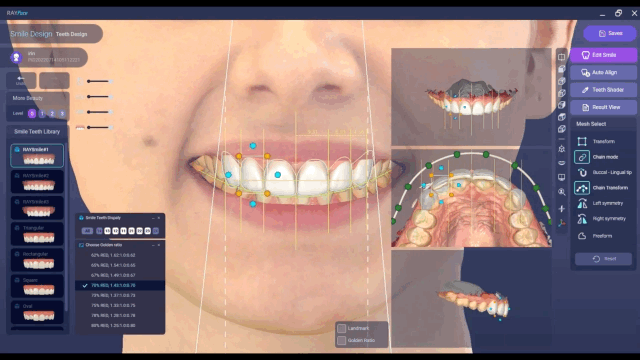Screen dimensions: 640x360
Task: Close the Smile Teeth Display panel
Action: click(x=159, y=218)
